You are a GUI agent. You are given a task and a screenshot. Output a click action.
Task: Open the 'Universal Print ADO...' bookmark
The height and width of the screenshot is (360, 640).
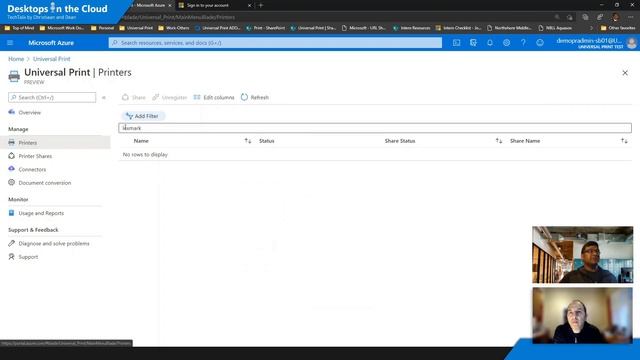(x=218, y=28)
